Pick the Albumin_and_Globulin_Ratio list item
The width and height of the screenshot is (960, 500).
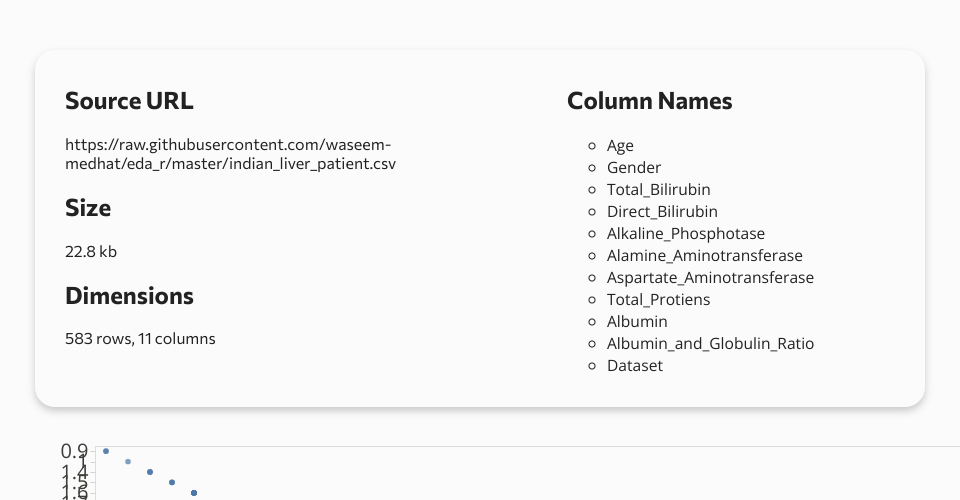pos(710,344)
